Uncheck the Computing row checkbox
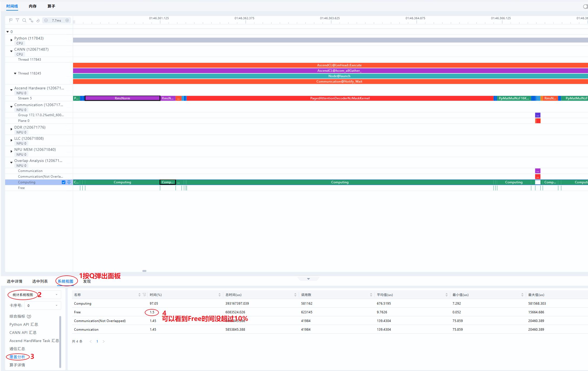Viewport: 588px width, 371px height. (x=64, y=182)
